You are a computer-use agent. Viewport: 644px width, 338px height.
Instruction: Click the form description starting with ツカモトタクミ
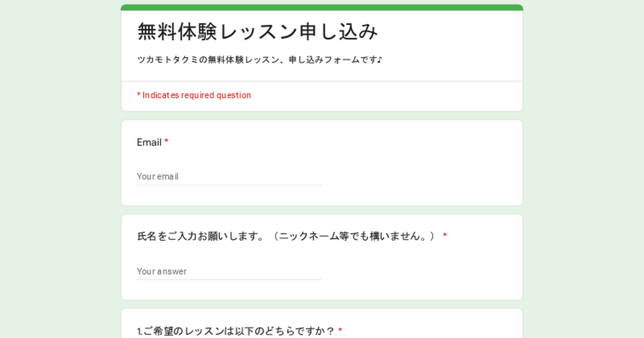(258, 60)
